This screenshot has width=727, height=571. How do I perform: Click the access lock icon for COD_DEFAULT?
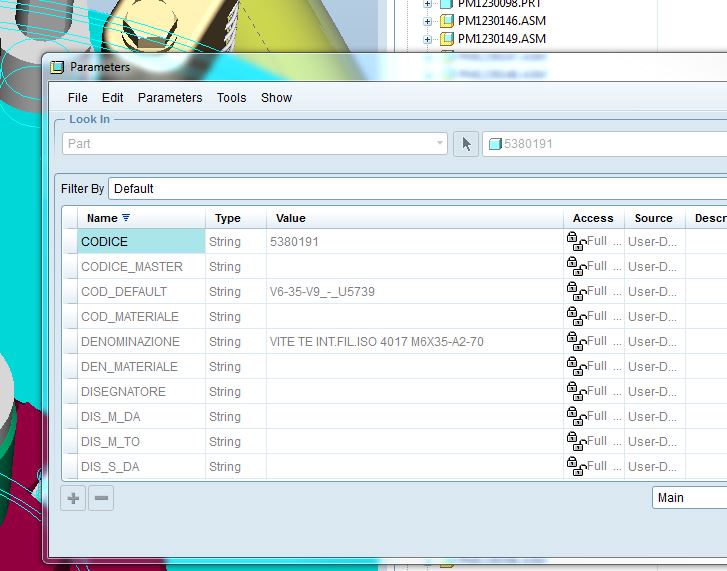pos(576,291)
